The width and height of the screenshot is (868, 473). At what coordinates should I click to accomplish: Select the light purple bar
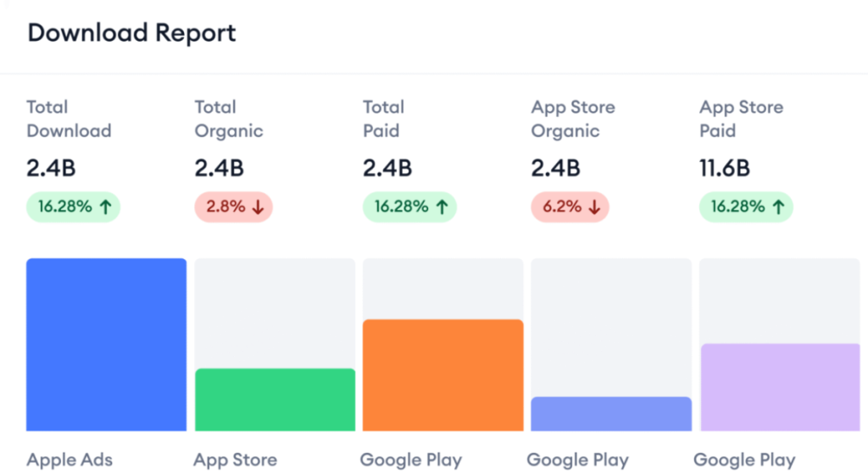point(779,387)
